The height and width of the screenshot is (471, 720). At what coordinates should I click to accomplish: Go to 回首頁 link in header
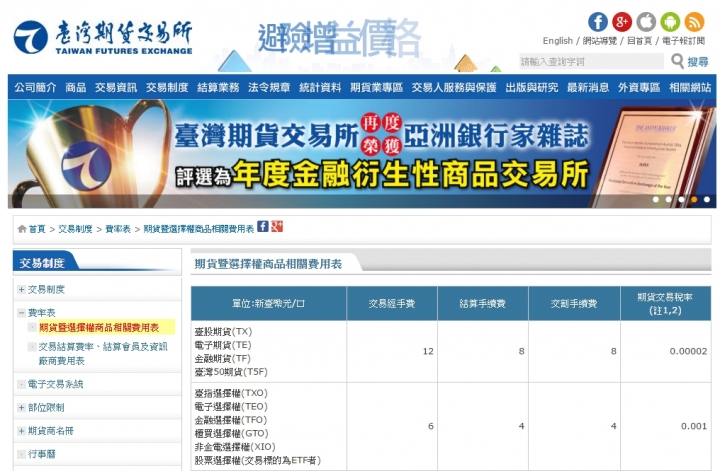[639, 41]
